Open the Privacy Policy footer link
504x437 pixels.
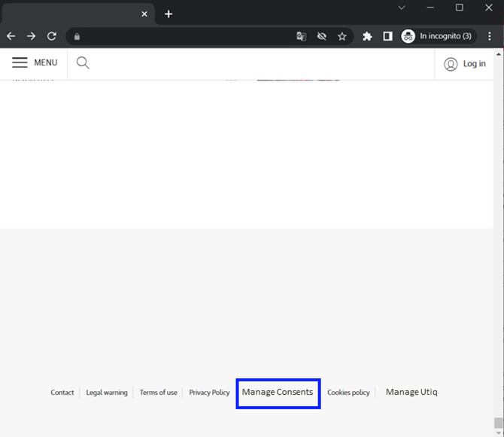click(x=209, y=393)
